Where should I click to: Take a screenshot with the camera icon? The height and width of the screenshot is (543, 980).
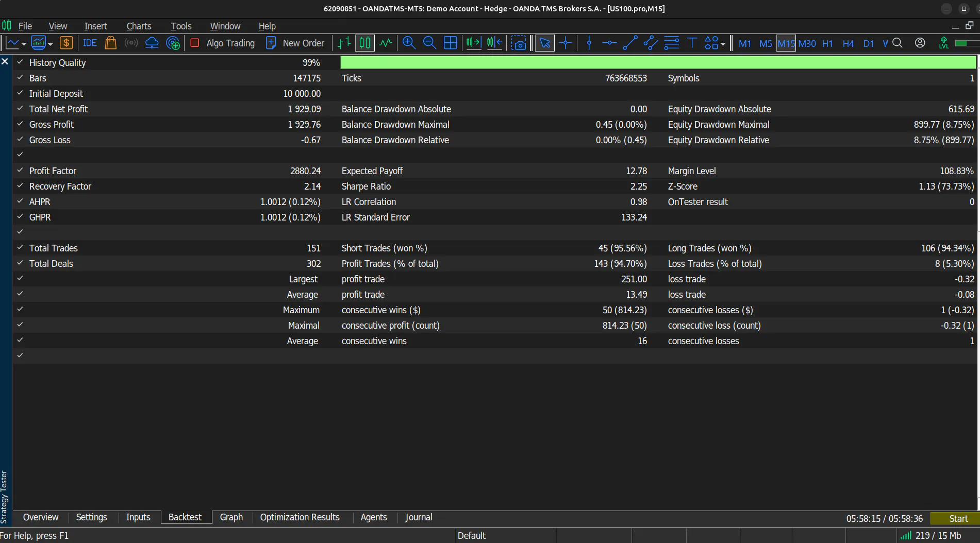point(519,43)
